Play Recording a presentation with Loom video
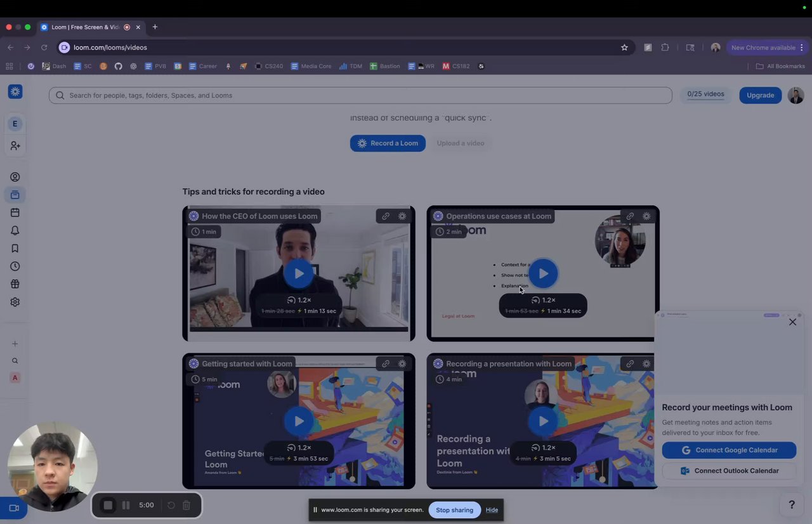This screenshot has width=812, height=524. tap(543, 421)
